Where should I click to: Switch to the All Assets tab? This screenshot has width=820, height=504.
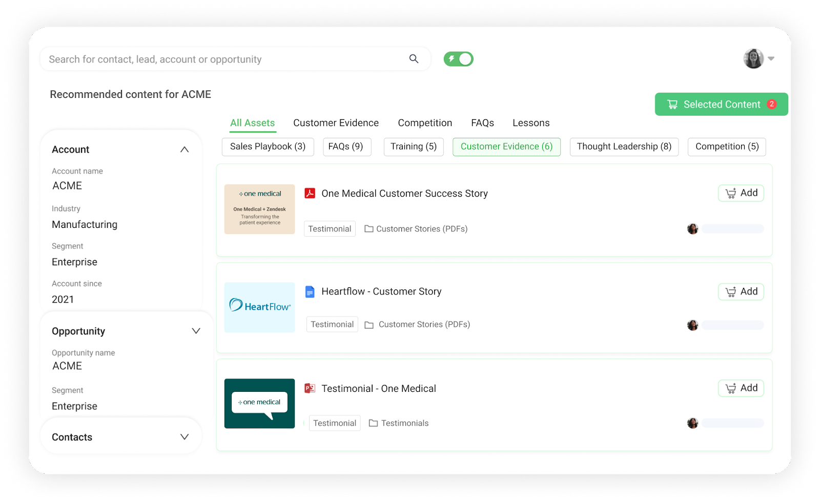pyautogui.click(x=252, y=123)
